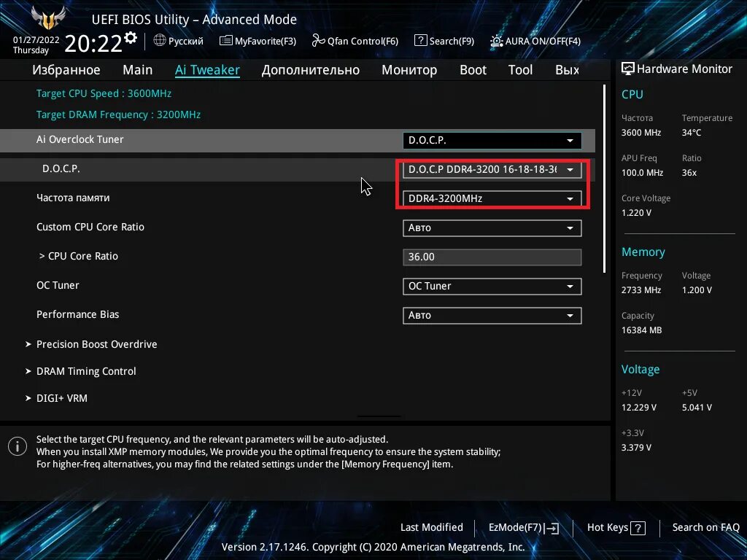Click the date 01/27/2022 Thursday
This screenshot has width=747, height=560.
coord(36,44)
